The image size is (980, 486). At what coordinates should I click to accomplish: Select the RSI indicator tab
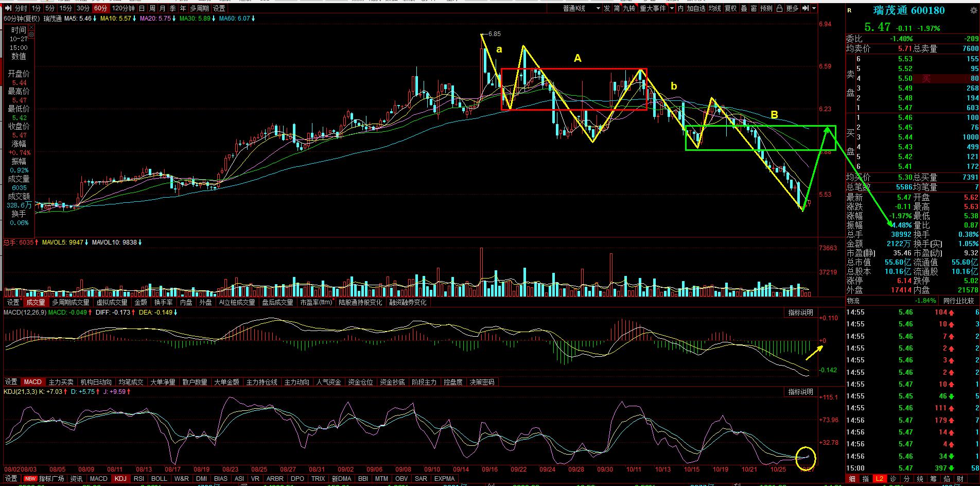pos(138,479)
